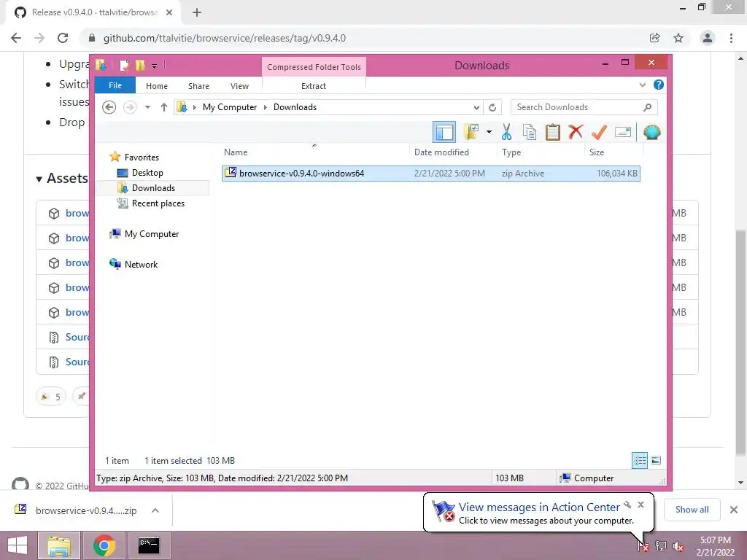747x560 pixels.
Task: Open the Windows Start button
Action: click(18, 545)
